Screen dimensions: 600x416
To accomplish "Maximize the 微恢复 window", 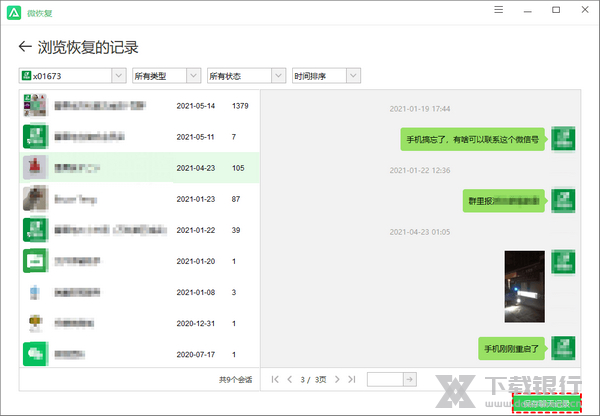I will 556,10.
